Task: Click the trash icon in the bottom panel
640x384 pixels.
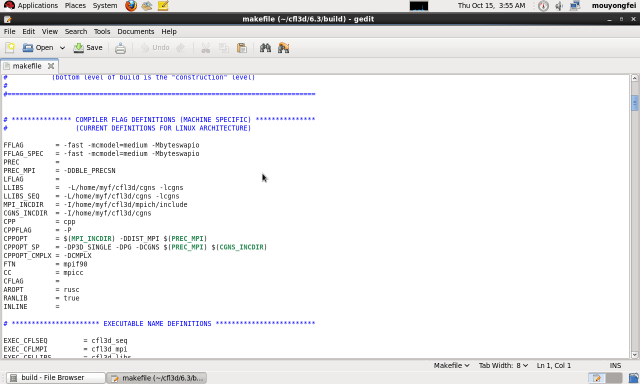Action: pos(633,378)
